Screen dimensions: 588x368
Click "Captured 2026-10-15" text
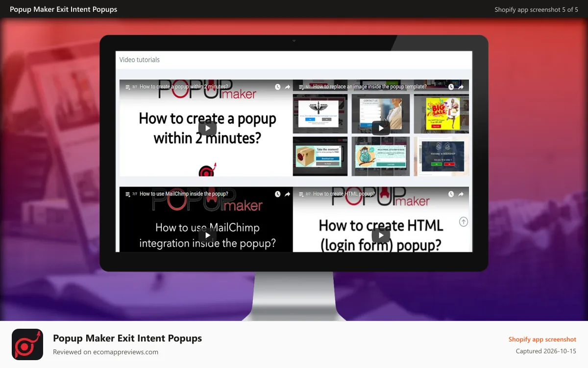[x=546, y=351]
